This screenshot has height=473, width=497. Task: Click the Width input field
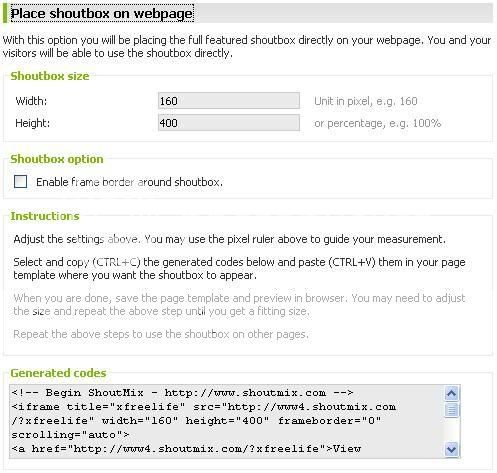click(x=229, y=101)
